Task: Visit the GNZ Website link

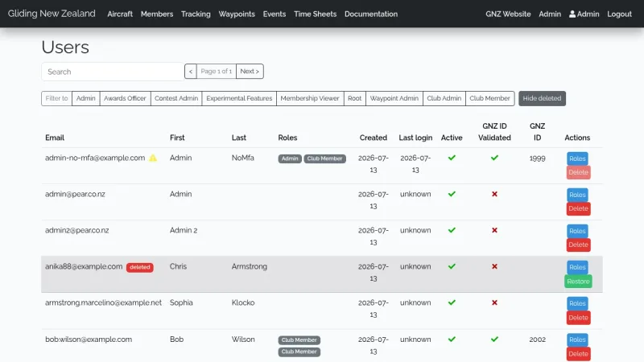Action: click(x=508, y=14)
